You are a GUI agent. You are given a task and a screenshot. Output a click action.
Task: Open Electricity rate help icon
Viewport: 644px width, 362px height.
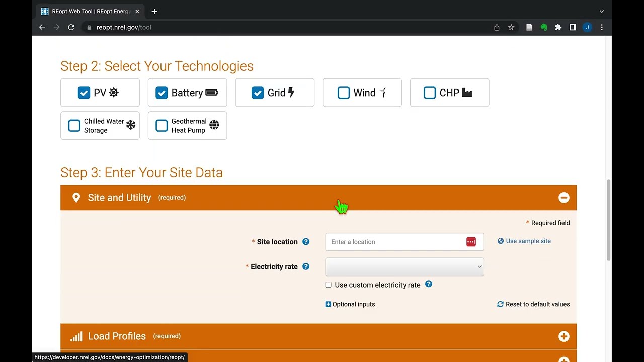pos(306,266)
